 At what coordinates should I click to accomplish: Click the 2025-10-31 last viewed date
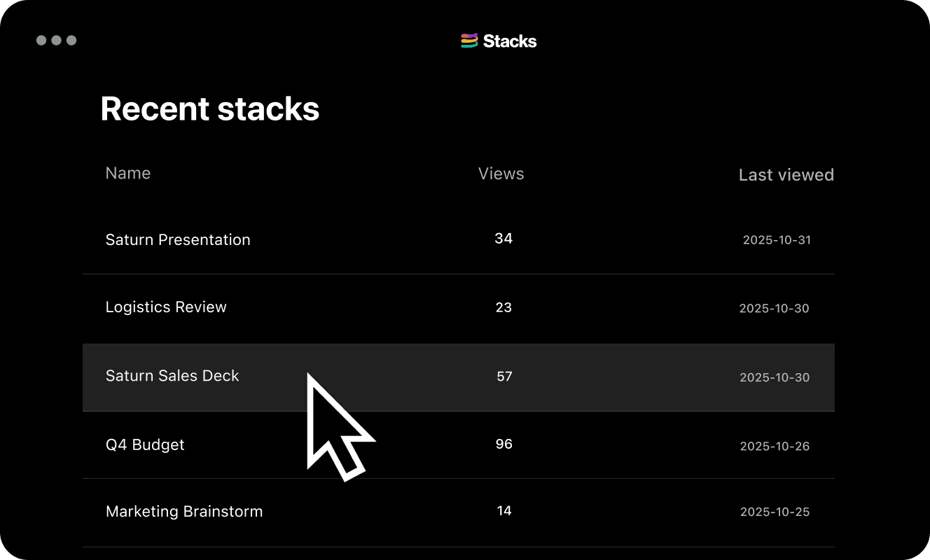tap(777, 240)
